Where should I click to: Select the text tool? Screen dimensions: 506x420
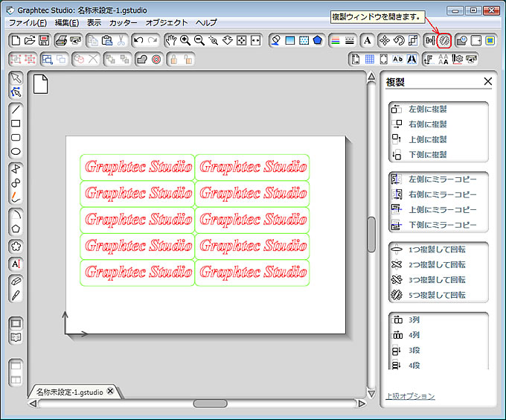16,264
